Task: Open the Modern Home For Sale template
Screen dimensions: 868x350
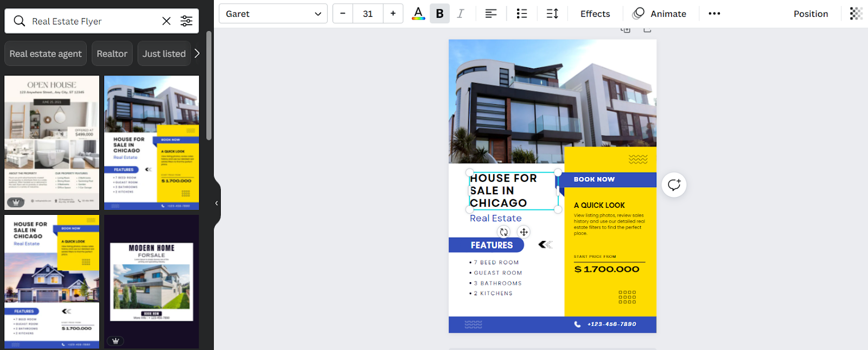Action: [x=151, y=282]
